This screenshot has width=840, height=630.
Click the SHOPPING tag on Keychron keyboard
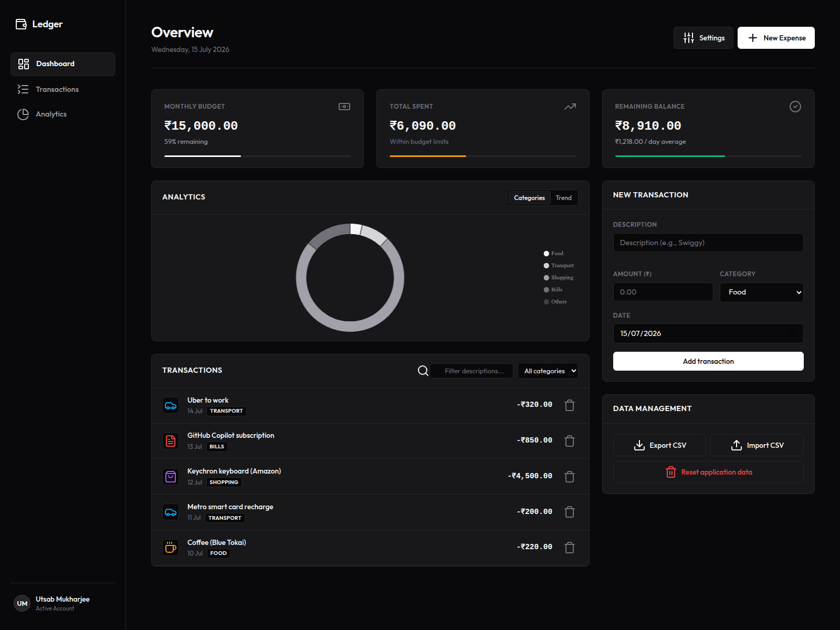[224, 482]
